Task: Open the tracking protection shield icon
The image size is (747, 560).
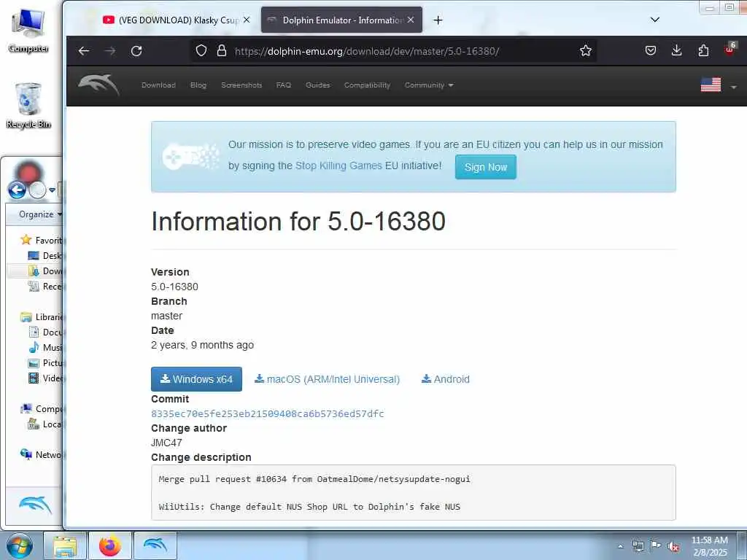Action: 201,50
